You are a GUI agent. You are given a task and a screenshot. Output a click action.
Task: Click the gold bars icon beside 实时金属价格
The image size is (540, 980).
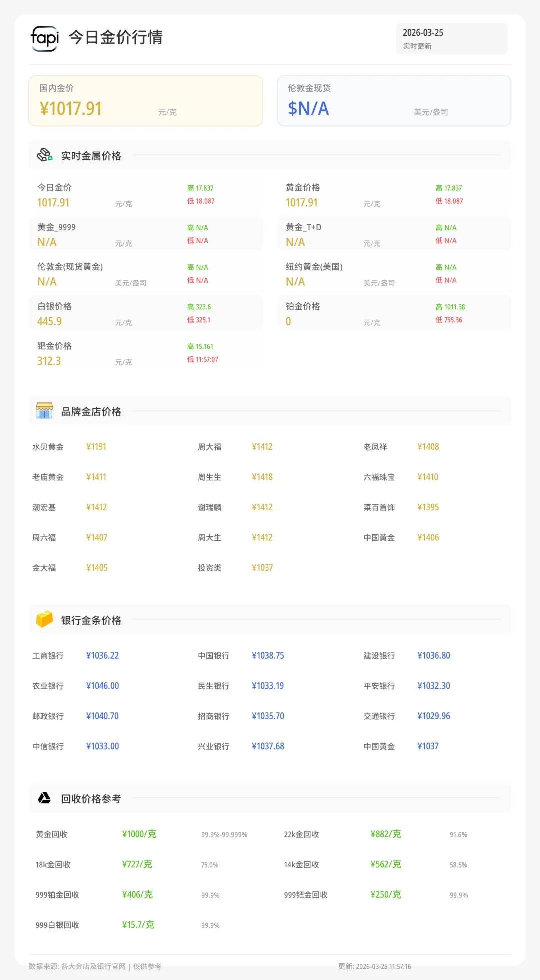pyautogui.click(x=45, y=155)
